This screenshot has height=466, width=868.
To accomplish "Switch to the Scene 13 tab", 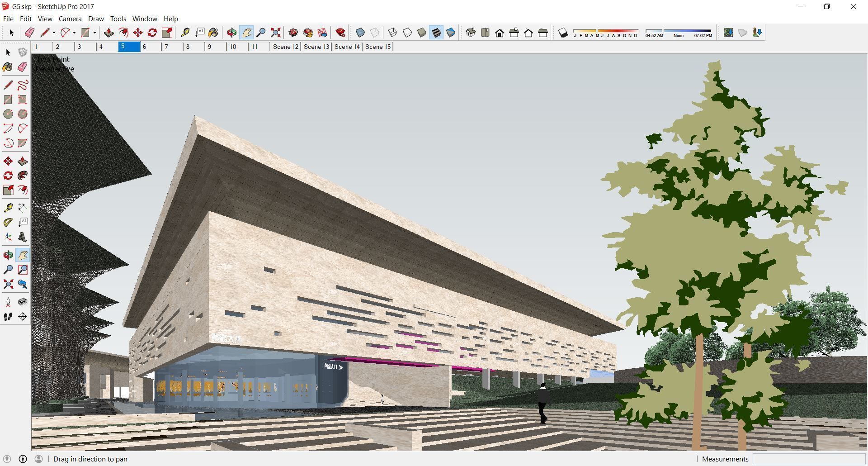I will tap(316, 47).
